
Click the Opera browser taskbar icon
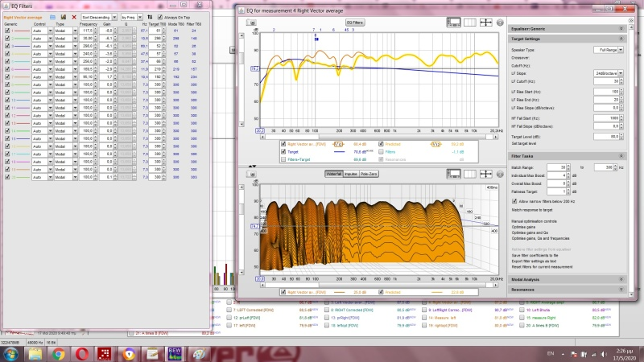point(80,353)
